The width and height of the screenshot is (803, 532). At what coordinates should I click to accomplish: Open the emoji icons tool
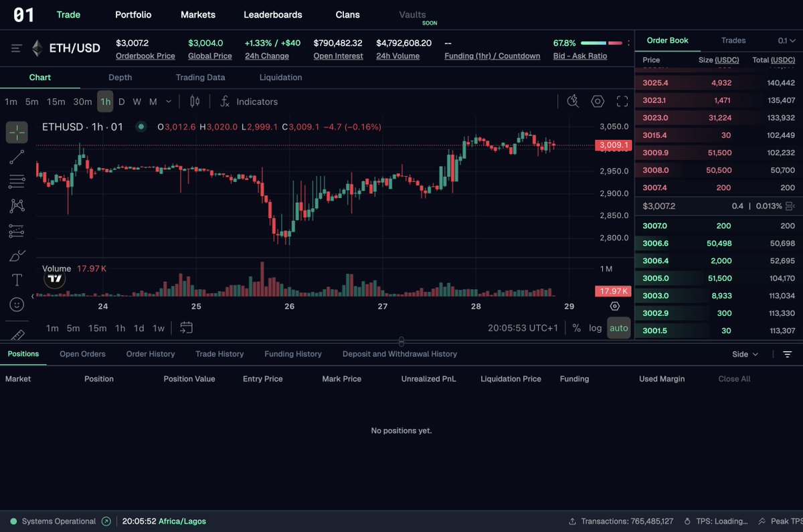tap(17, 304)
